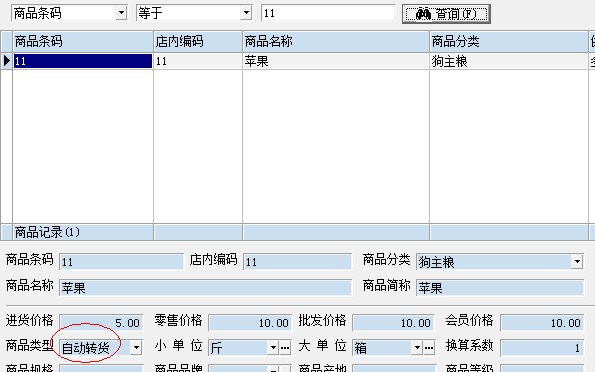
Task: Click the ellipsis button beside 大单位
Action: click(429, 347)
